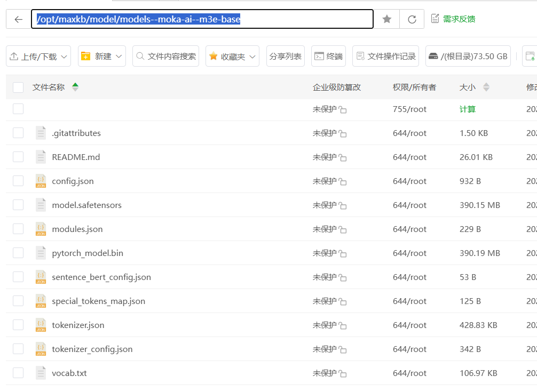Click 计算 to calculate folder size
The width and height of the screenshot is (537, 392).
[x=467, y=109]
